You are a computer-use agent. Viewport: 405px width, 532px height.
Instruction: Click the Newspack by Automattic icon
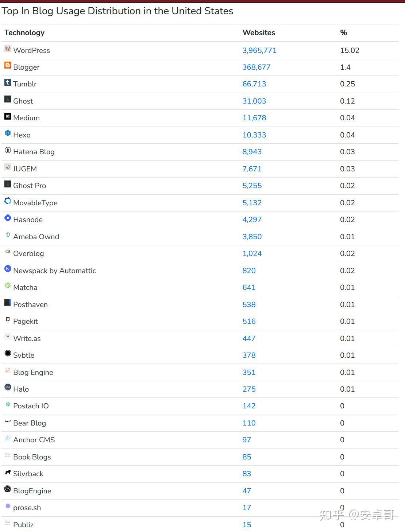tap(8, 269)
